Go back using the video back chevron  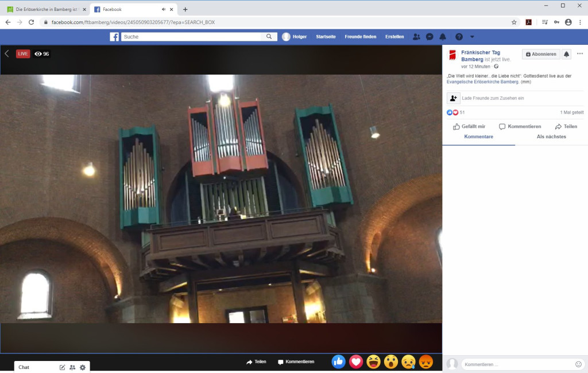7,53
